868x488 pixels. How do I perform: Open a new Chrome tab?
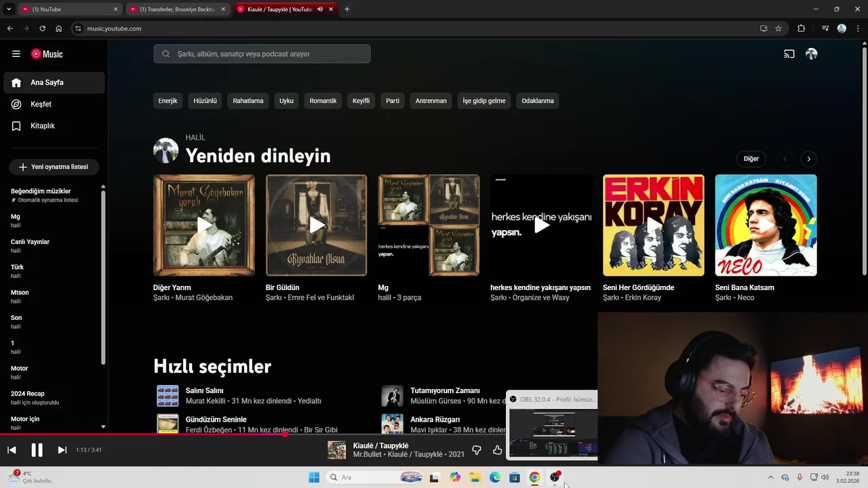pyautogui.click(x=347, y=9)
